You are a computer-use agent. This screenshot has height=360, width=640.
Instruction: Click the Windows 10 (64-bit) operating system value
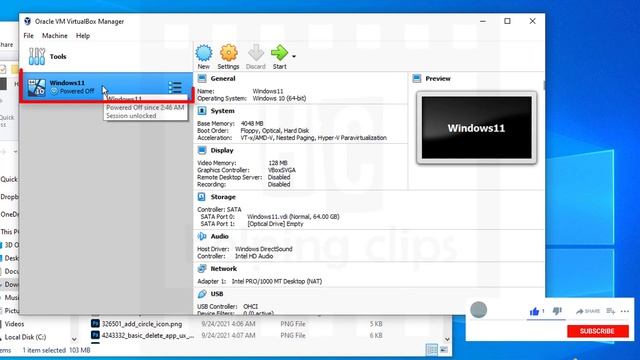(279, 98)
